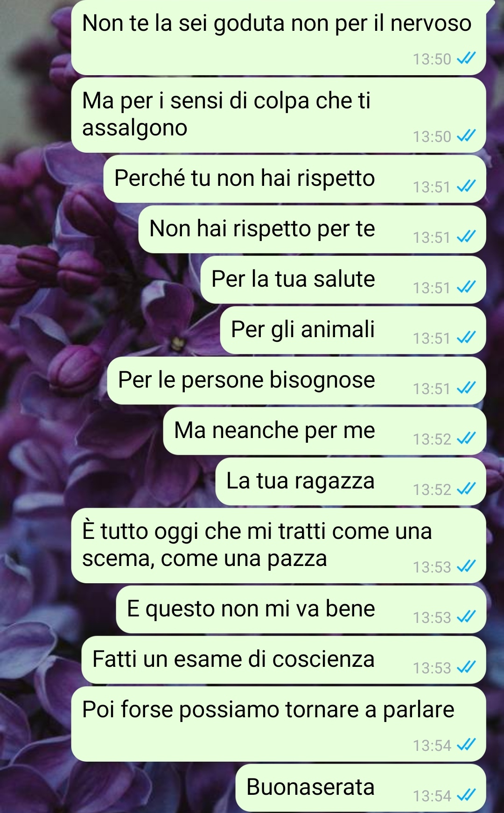Tap the 13:53 timestamp on 'scema, come una pazza'

coord(432,567)
